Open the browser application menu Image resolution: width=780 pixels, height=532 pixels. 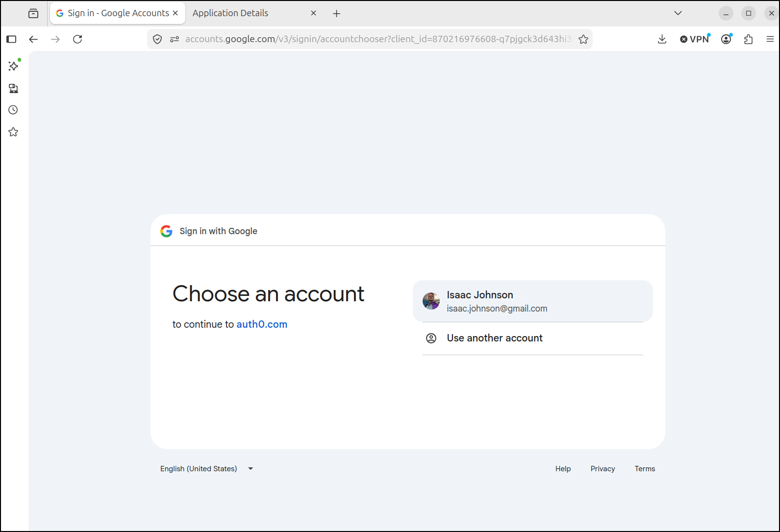pyautogui.click(x=770, y=39)
